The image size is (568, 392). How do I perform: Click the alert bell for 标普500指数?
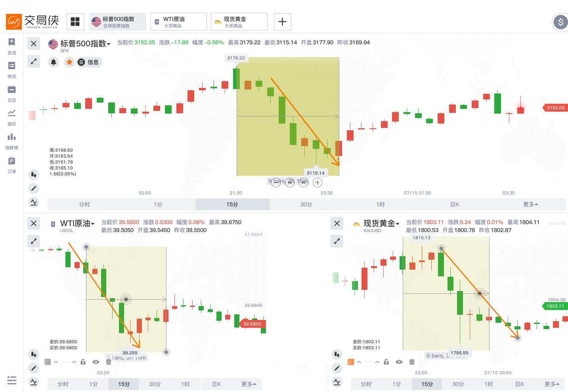(x=54, y=62)
